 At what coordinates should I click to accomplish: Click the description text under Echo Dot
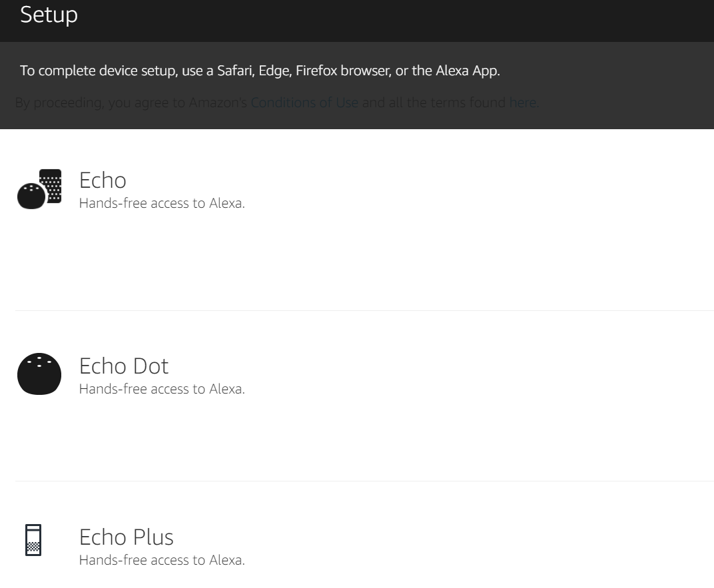162,389
